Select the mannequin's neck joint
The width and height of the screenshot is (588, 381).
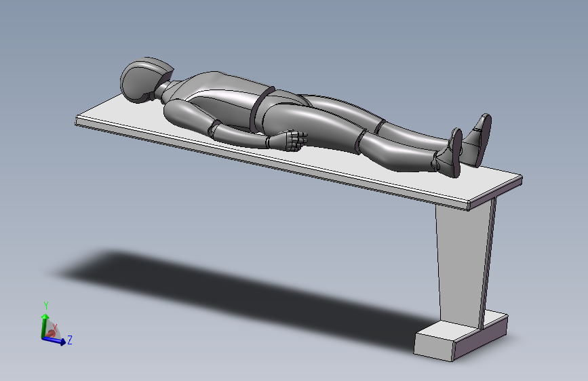[x=162, y=90]
